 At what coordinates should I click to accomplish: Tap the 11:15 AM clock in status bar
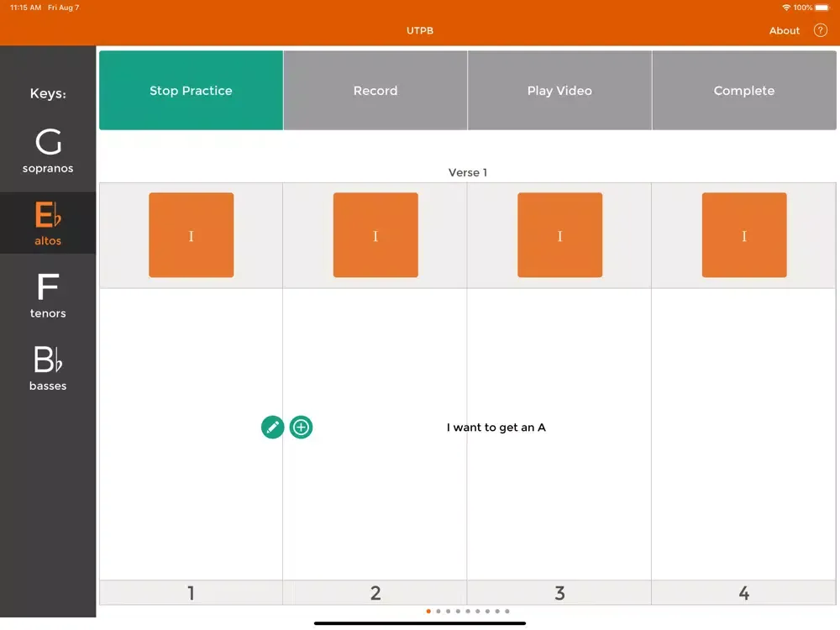pyautogui.click(x=26, y=8)
